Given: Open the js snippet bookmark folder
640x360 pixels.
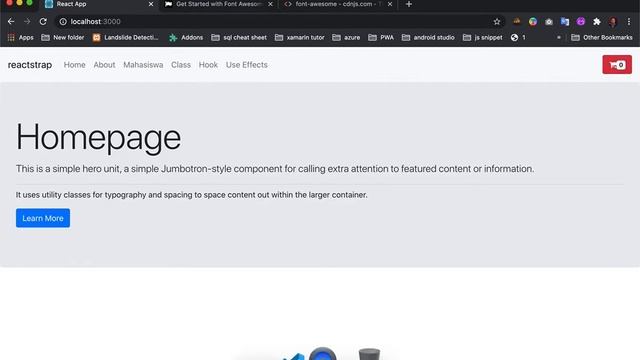Looking at the screenshot, I should tap(482, 38).
